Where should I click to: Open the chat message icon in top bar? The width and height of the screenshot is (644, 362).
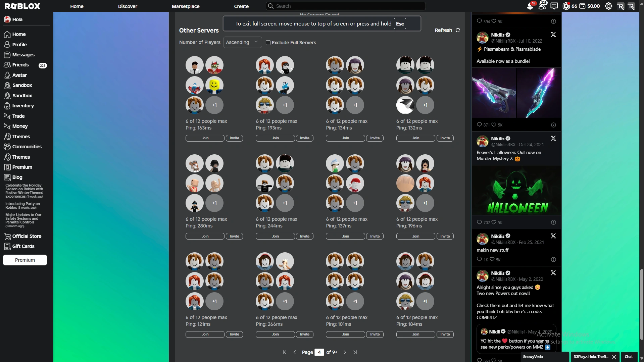tap(554, 6)
